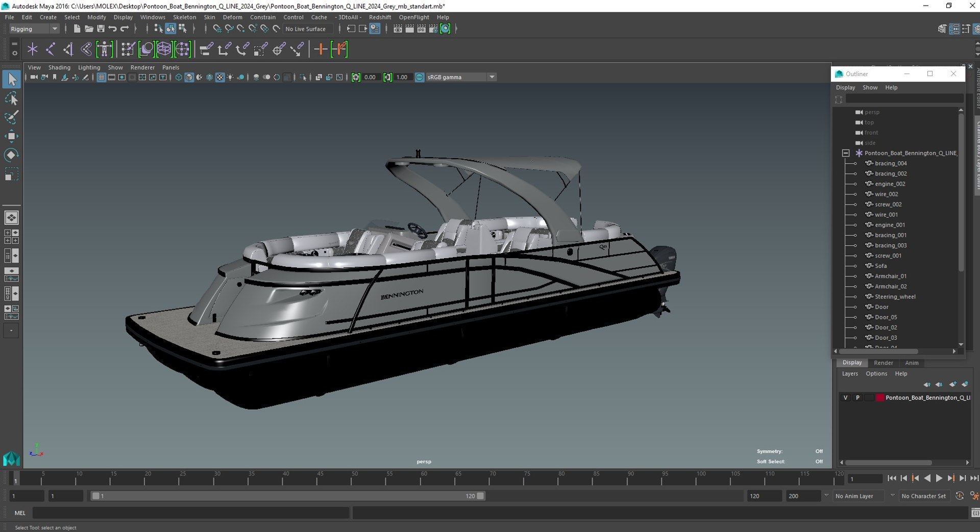Screen dimensions: 980x532
Task: Activate the Create Locator shelf icon
Action: pos(33,49)
